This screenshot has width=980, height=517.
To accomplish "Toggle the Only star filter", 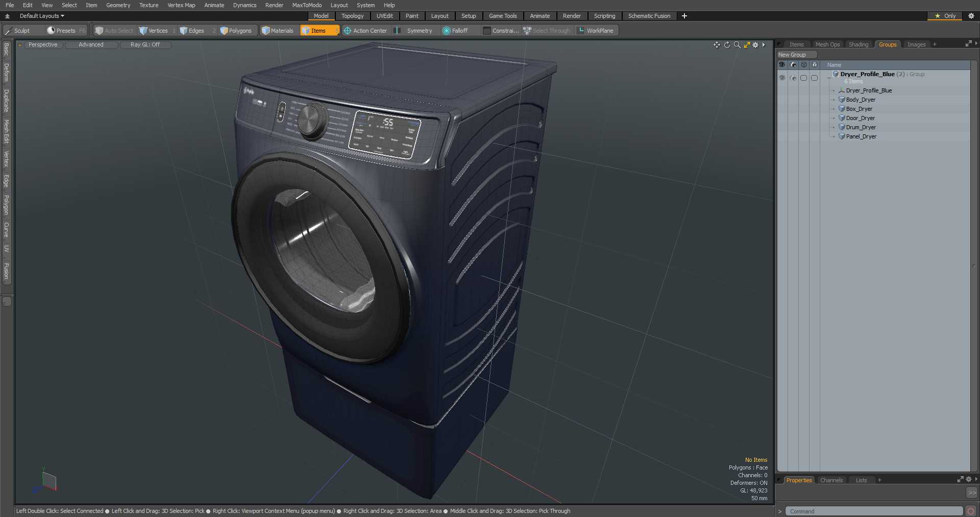I will [945, 16].
